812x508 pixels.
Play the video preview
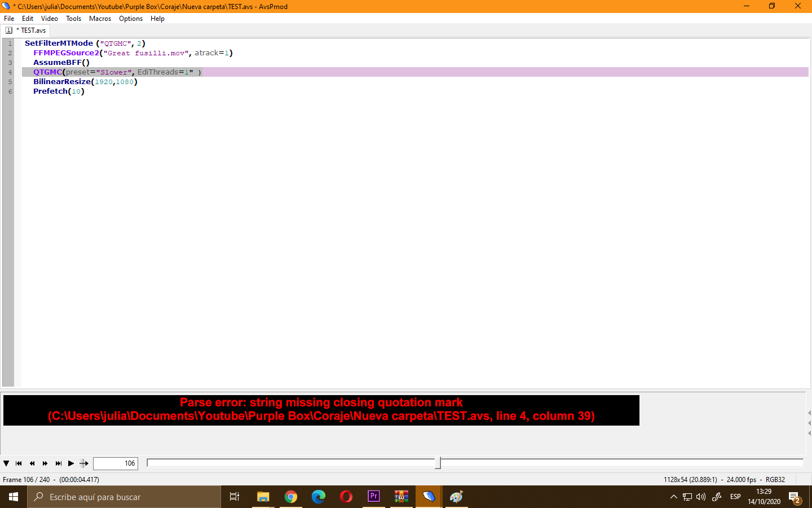point(71,463)
